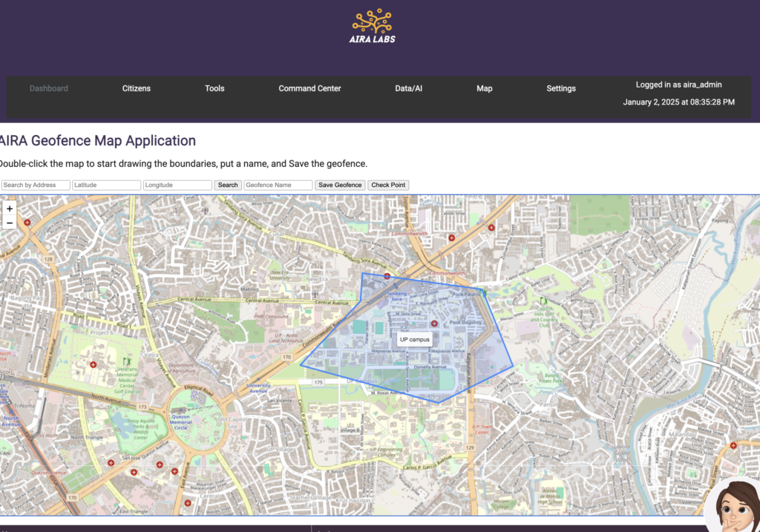Image resolution: width=760 pixels, height=532 pixels.
Task: Zoom out the map with minus button
Action: click(9, 223)
